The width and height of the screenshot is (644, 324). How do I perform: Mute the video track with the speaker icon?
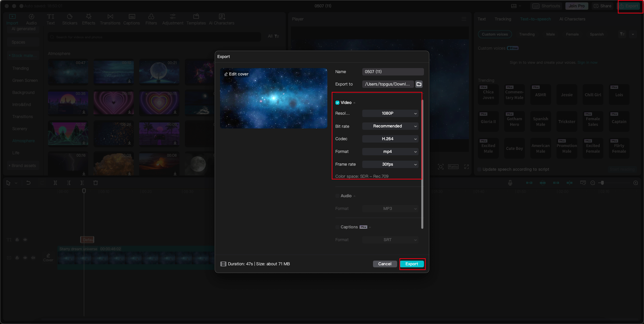pyautogui.click(x=33, y=258)
